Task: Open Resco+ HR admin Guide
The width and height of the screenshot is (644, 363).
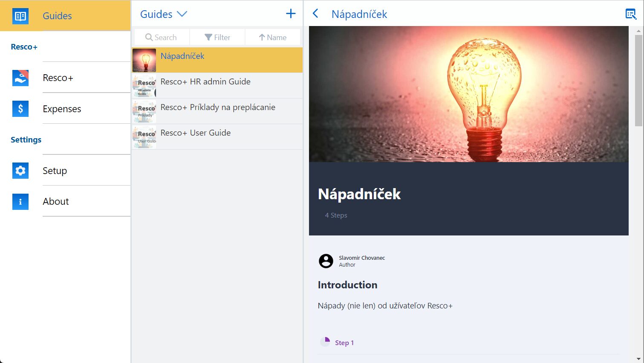Action: tap(217, 85)
